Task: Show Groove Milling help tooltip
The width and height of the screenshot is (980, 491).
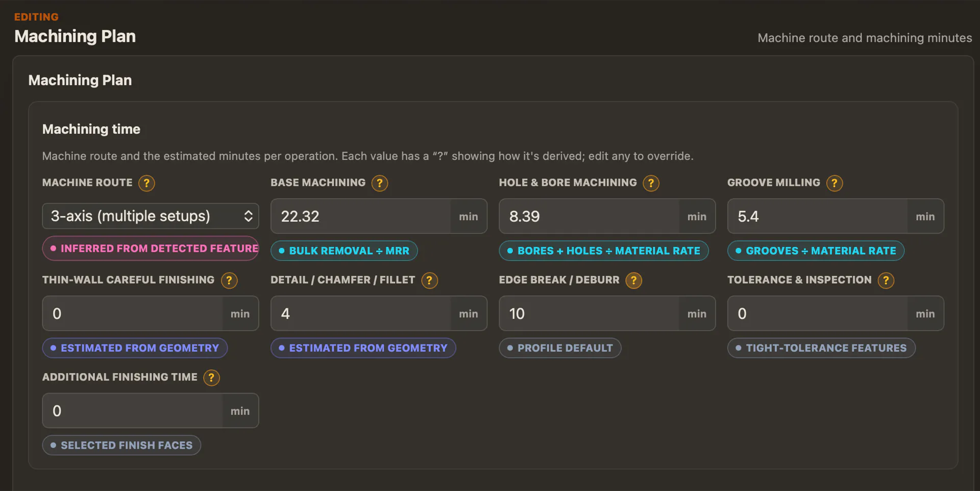Action: tap(835, 183)
